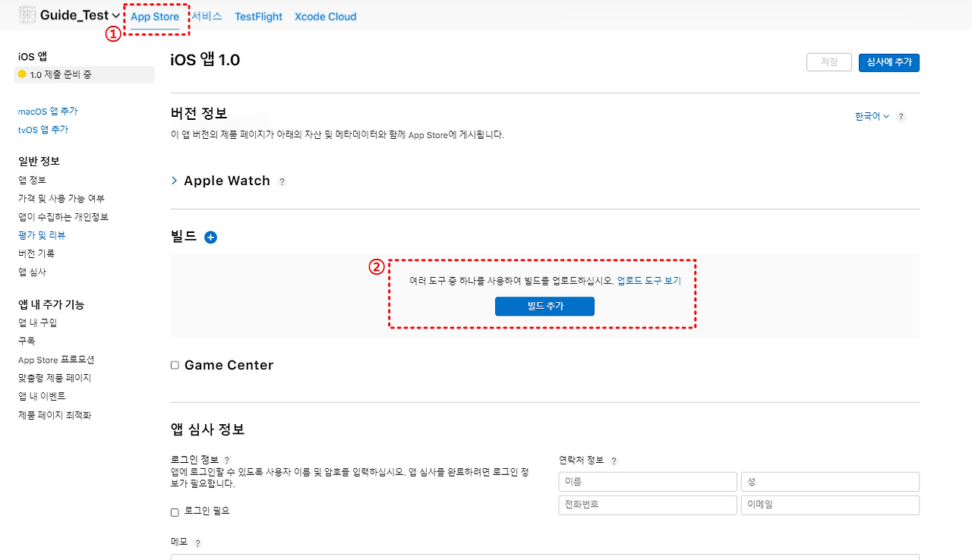Open the TestFlight tab
This screenshot has width=972, height=560.
tap(258, 17)
